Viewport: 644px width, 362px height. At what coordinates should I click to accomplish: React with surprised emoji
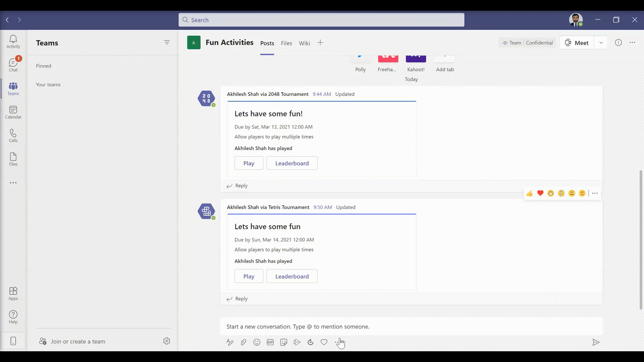(561, 193)
